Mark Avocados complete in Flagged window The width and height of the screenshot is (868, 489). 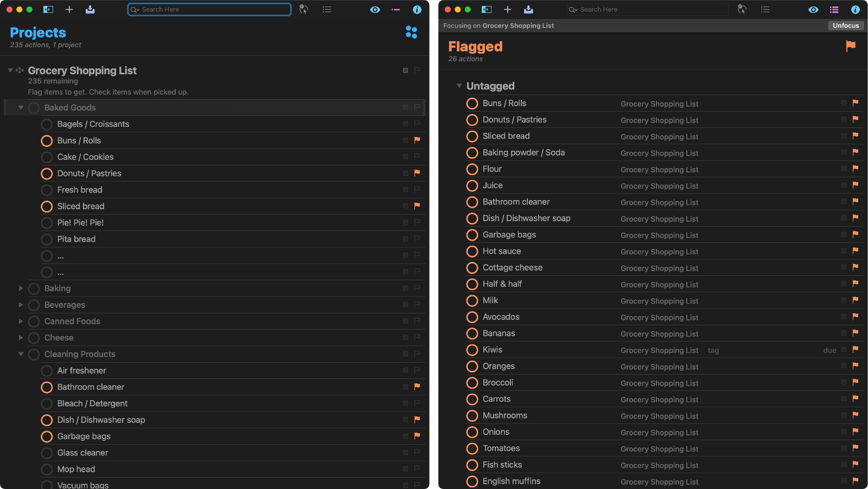point(473,317)
